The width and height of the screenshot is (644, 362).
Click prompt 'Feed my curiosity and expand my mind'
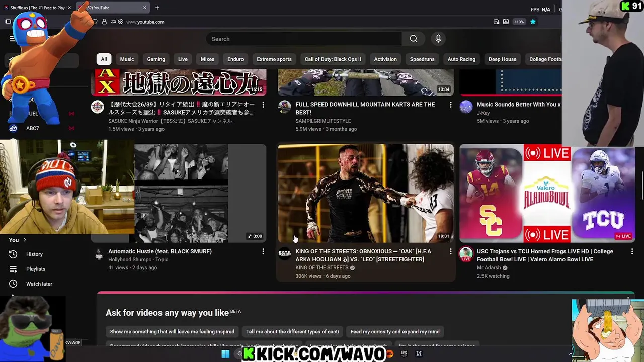395,332
